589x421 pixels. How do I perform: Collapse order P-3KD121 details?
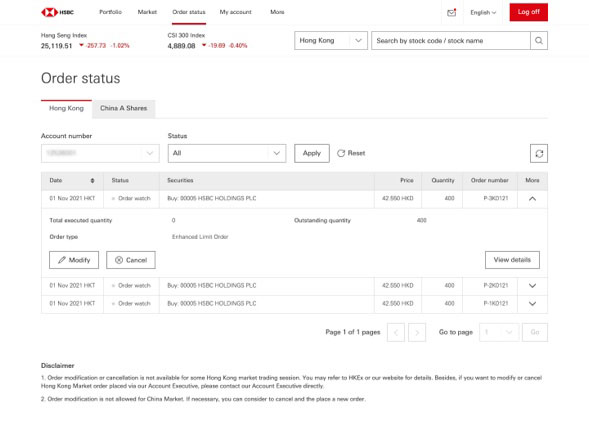(532, 199)
